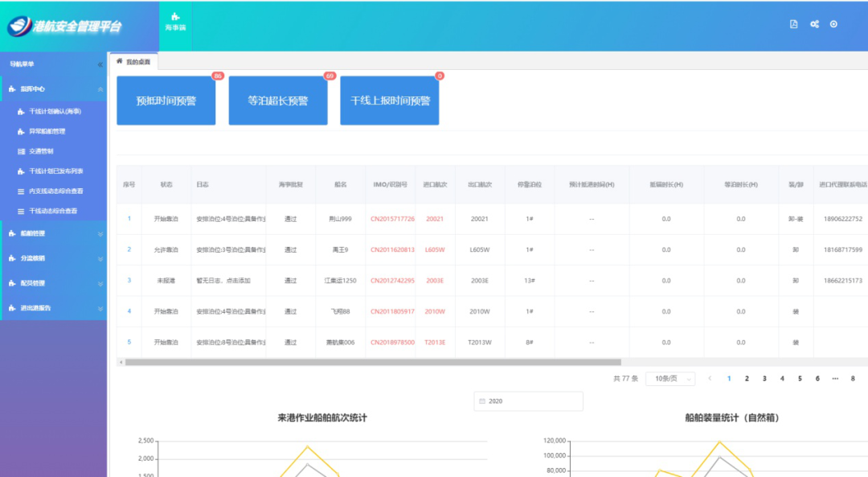Click berth cell 13#
This screenshot has width=868, height=477.
click(529, 281)
